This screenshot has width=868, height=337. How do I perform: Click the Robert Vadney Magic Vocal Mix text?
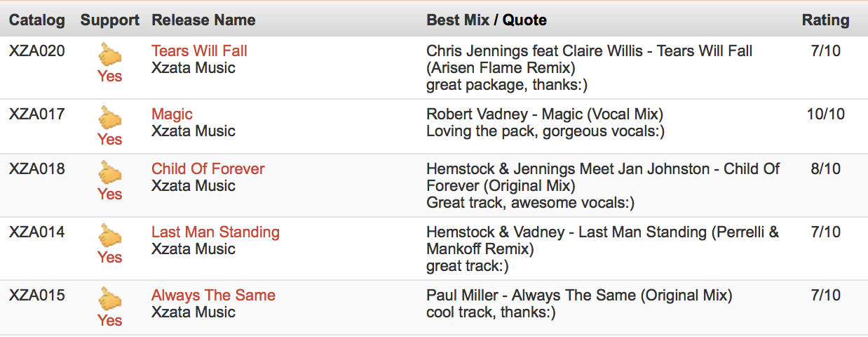pos(545,114)
